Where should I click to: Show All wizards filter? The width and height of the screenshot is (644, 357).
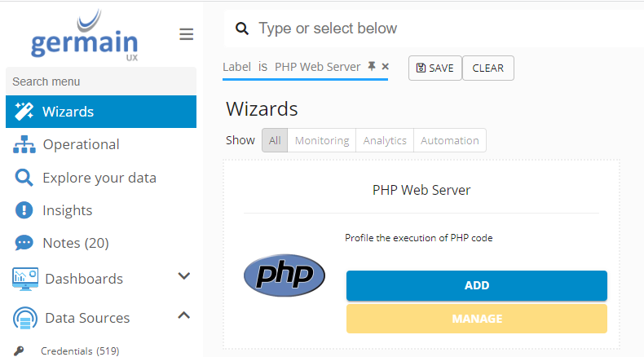[x=275, y=140]
